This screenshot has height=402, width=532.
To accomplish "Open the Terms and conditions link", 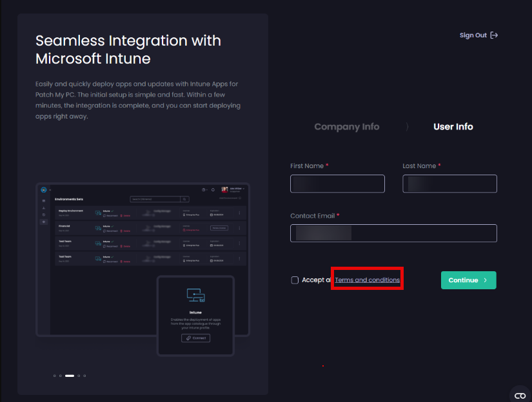I will [367, 280].
